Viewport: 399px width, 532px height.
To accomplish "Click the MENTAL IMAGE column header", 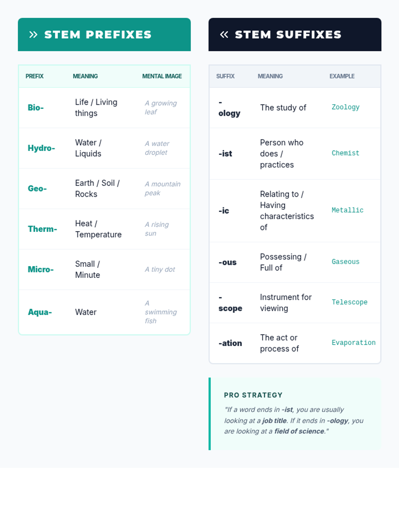I will click(x=162, y=76).
